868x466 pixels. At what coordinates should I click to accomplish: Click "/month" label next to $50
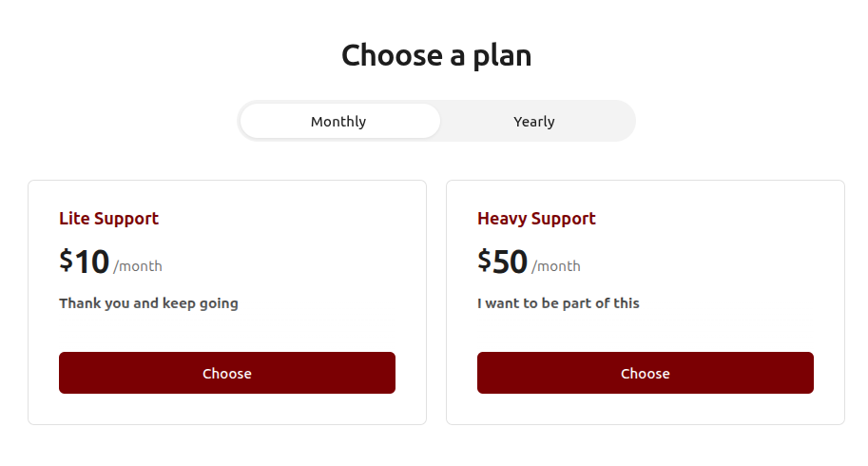click(556, 266)
